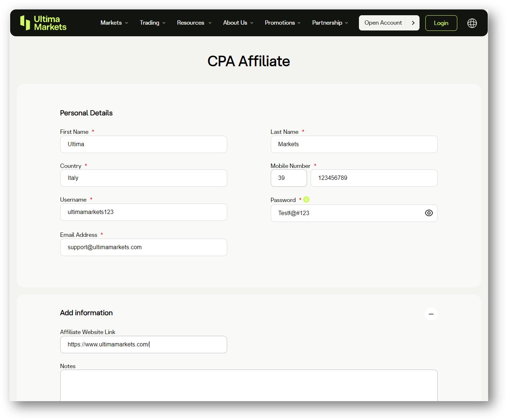Click the Affiliate Website Link label
The width and height of the screenshot is (507, 420).
click(x=87, y=332)
